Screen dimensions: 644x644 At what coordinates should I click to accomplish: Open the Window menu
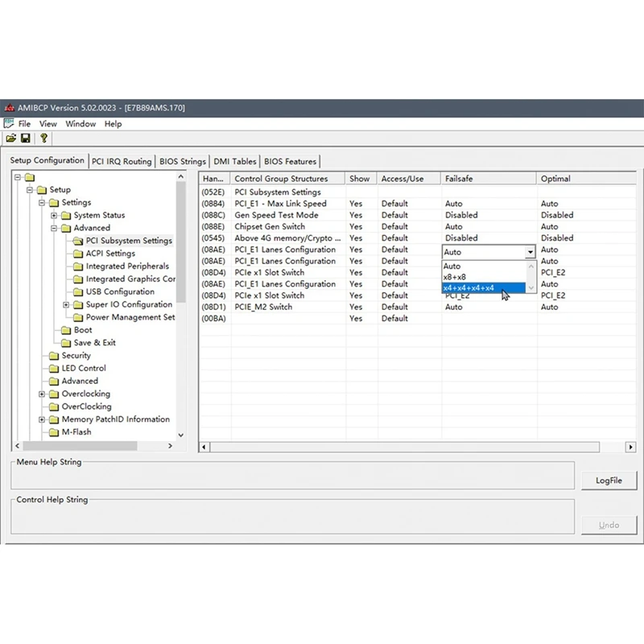80,124
